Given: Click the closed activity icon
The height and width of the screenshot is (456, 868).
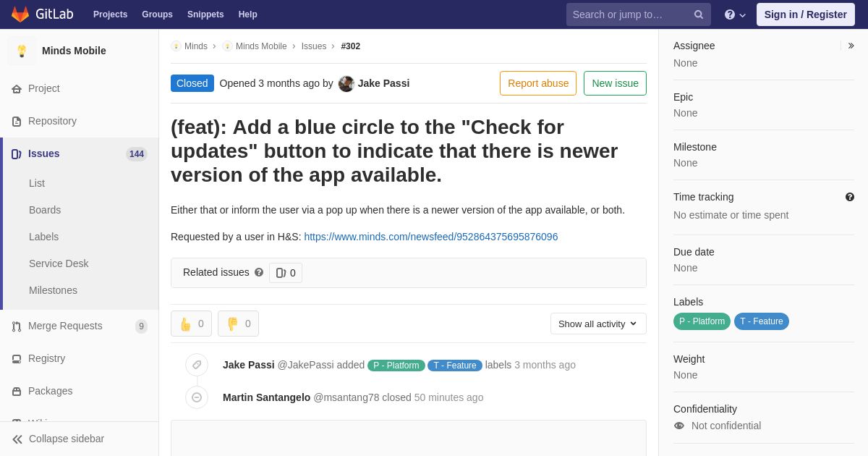Looking at the screenshot, I should [197, 397].
